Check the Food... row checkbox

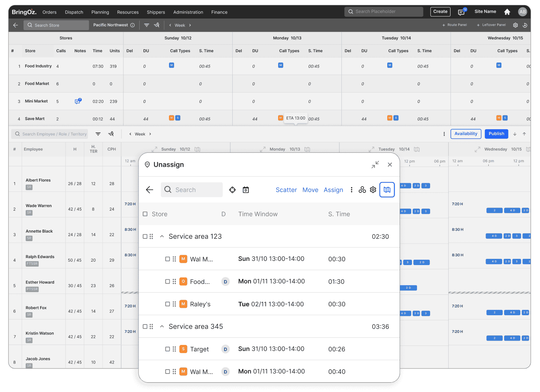pos(167,282)
